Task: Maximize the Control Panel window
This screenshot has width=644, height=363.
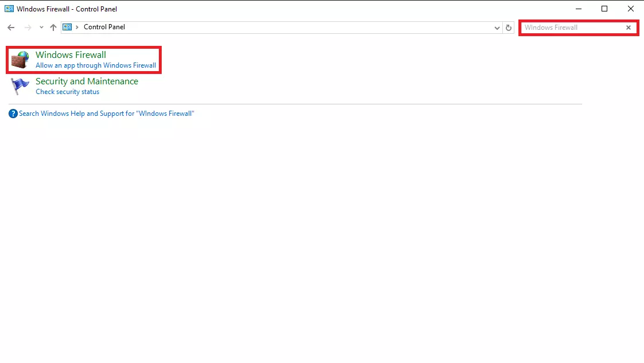Action: tap(604, 9)
